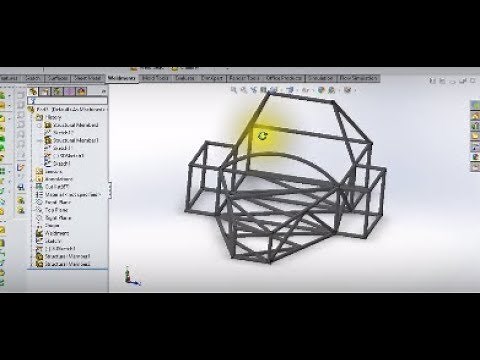Open the View Settings icon

click(347, 90)
